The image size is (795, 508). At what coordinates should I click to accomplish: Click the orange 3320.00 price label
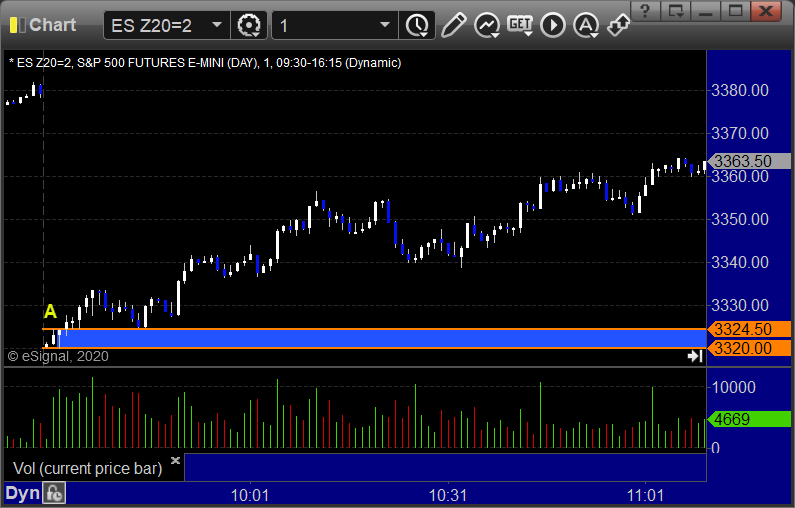tap(749, 348)
